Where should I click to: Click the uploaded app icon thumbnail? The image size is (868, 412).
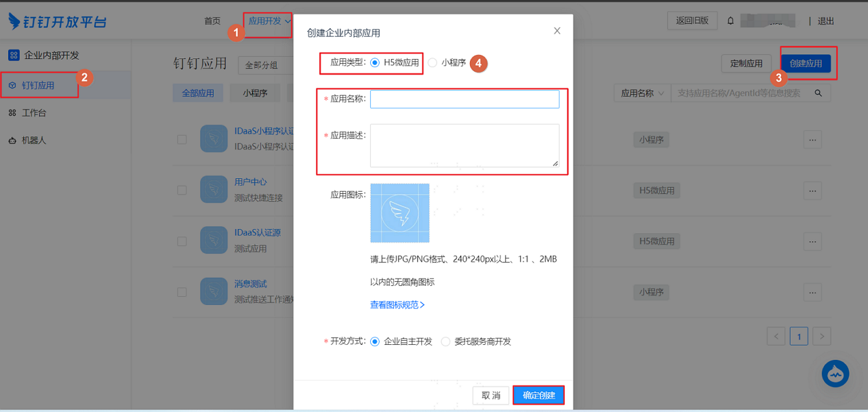click(x=399, y=213)
